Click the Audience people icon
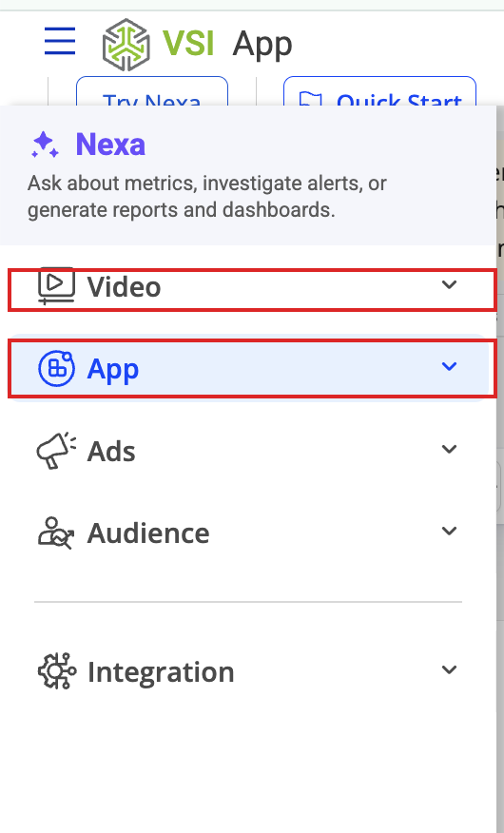This screenshot has width=504, height=833. click(x=56, y=533)
